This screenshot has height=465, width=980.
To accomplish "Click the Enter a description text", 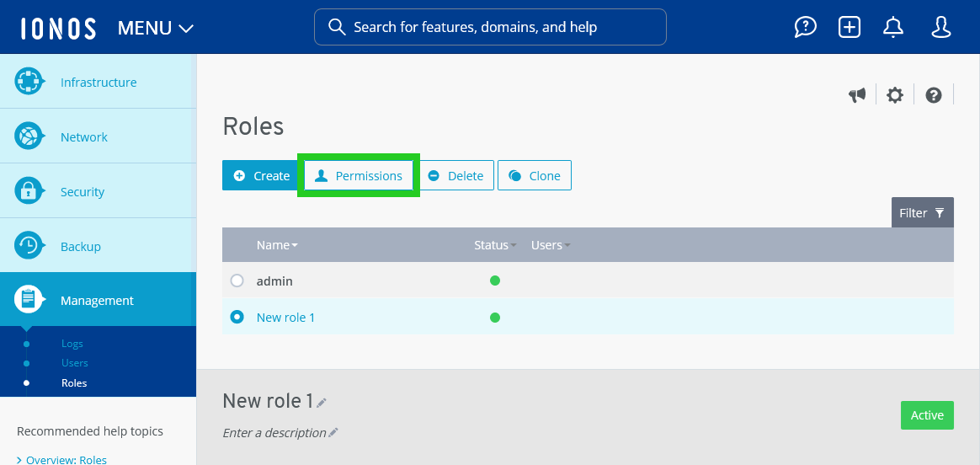I will click(274, 432).
